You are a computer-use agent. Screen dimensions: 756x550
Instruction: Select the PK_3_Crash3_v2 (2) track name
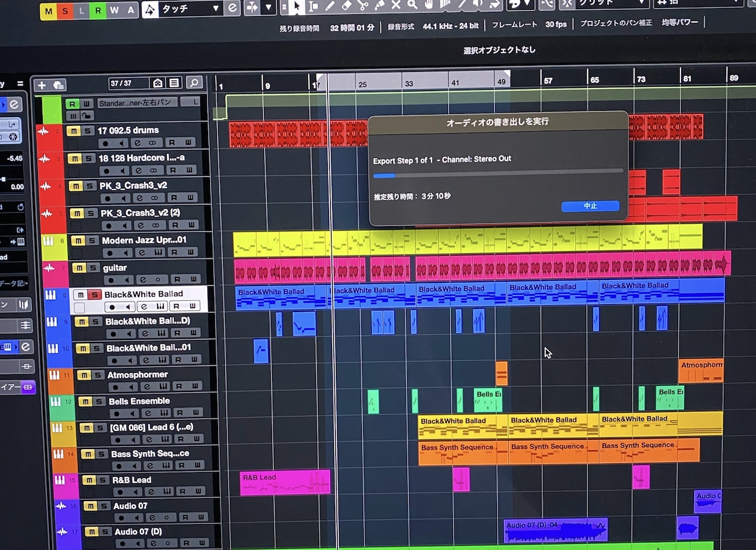(x=141, y=213)
